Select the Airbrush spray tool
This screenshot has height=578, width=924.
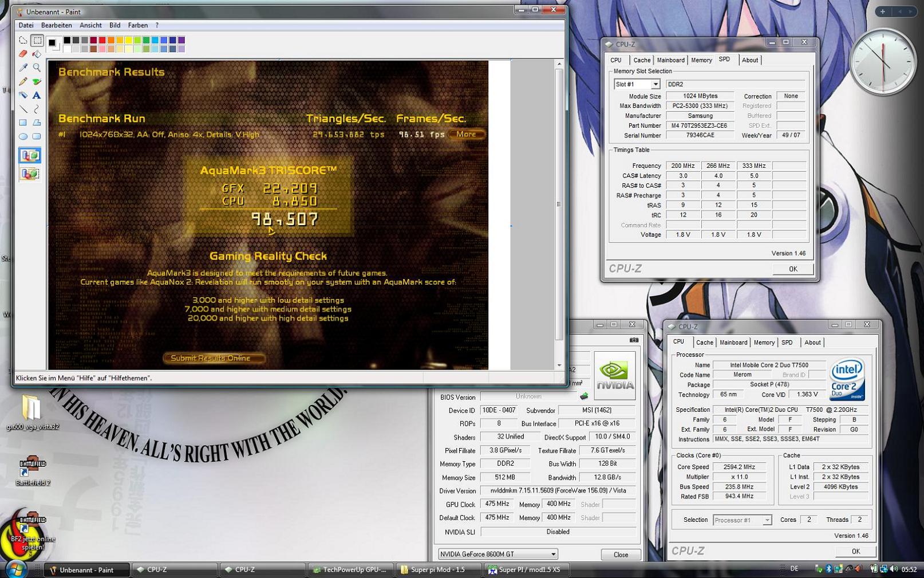tap(23, 95)
